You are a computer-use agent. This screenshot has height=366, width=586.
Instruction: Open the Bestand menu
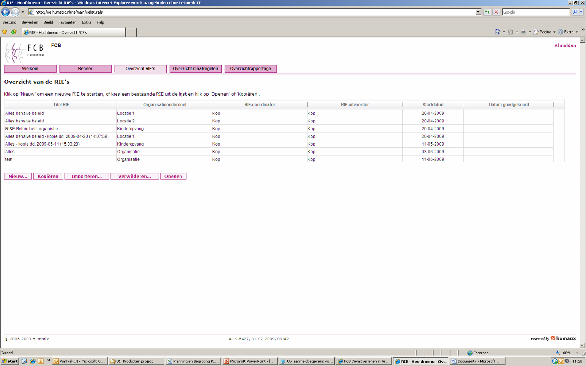[10, 22]
